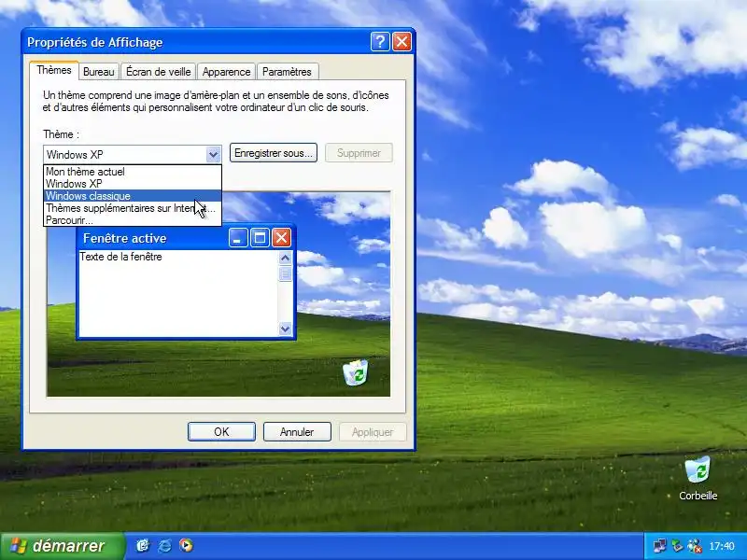
Task: Click maximize icon in Fenêtre active preview
Action: click(x=260, y=238)
